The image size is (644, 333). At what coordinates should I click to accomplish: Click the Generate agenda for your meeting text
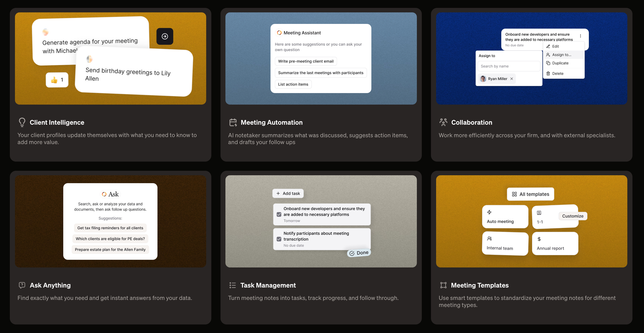pos(90,45)
